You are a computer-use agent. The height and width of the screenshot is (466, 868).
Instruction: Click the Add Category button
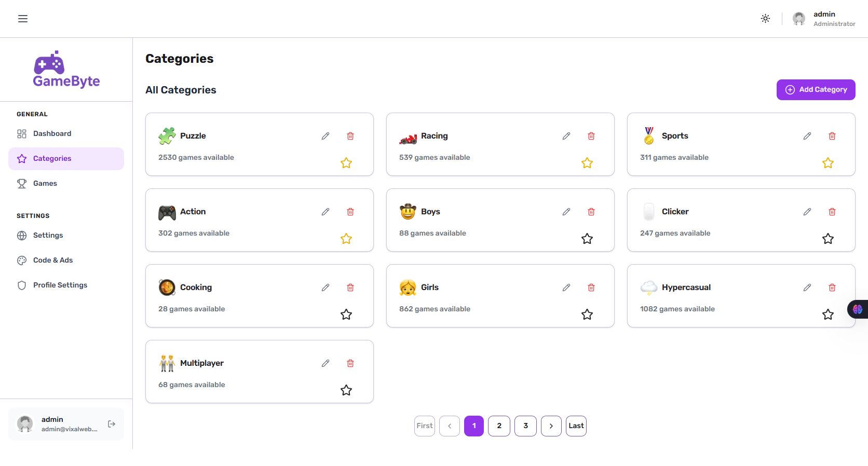click(816, 90)
